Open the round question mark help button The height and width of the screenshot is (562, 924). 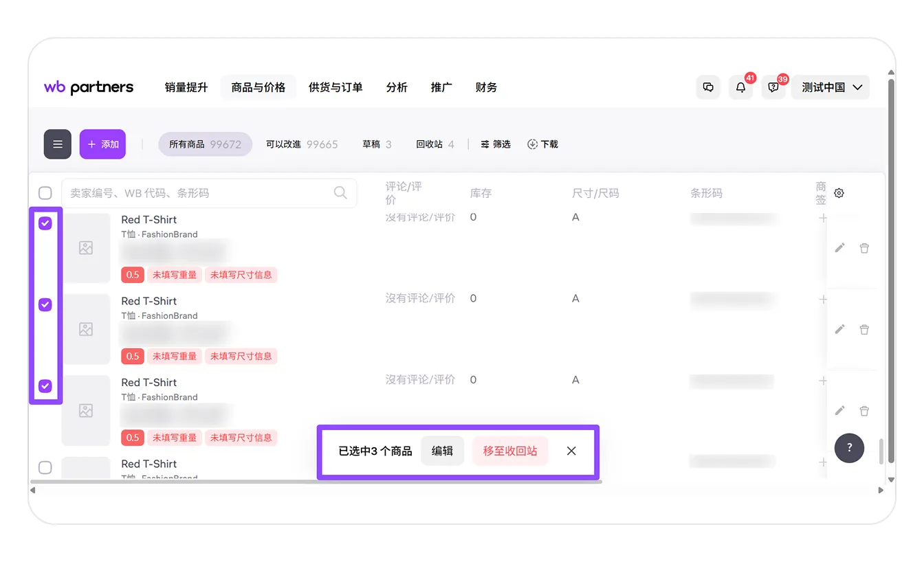tap(849, 448)
